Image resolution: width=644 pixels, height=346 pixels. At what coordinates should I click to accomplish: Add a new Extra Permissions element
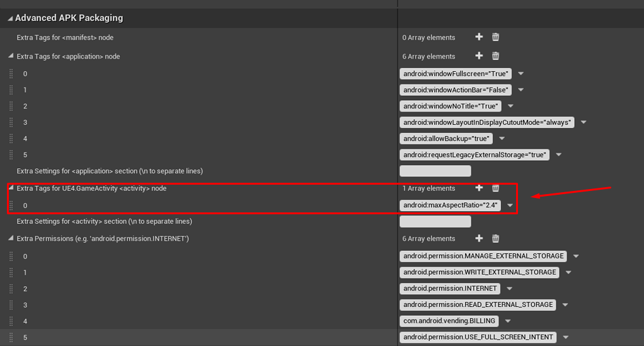[x=479, y=238]
